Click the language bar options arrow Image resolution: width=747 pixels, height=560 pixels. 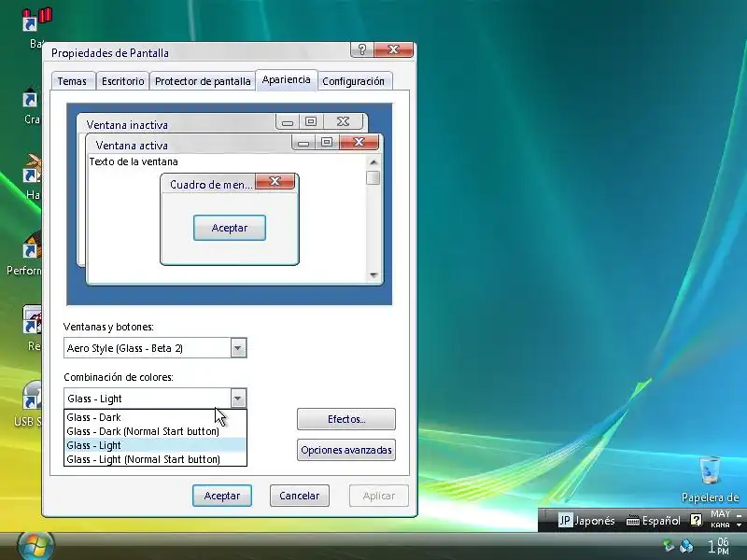pos(739,525)
